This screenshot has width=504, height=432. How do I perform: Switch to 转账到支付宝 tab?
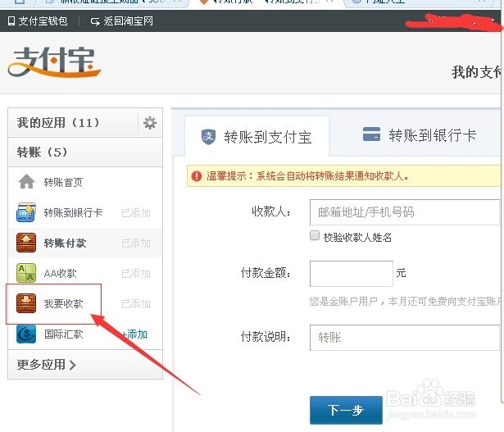click(x=257, y=137)
